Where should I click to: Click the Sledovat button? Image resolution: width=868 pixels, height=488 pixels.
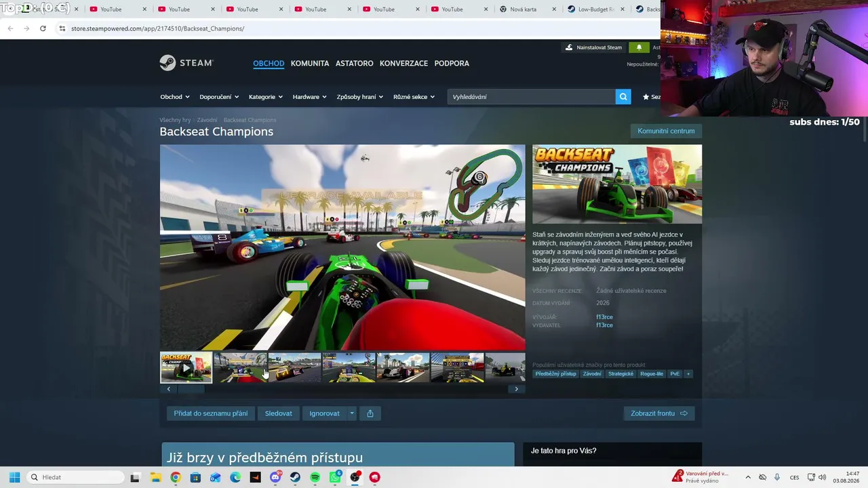pos(279,413)
